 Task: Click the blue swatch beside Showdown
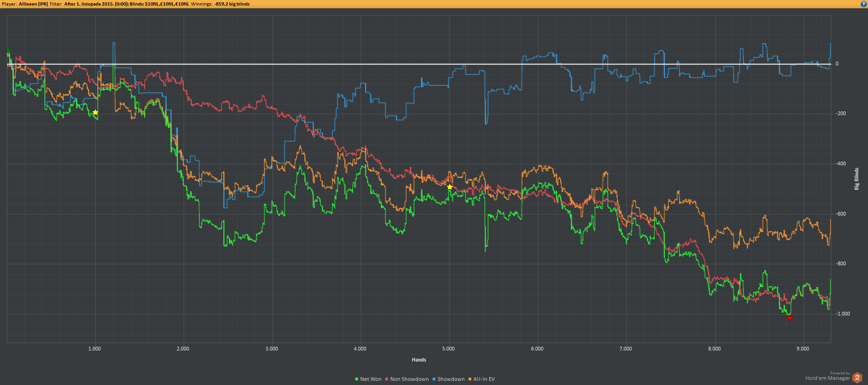[434, 379]
